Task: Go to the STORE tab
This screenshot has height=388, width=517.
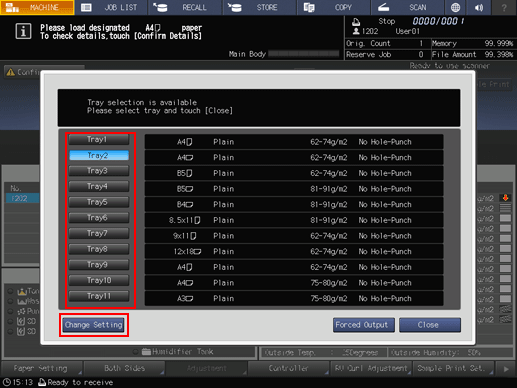Action: pyautogui.click(x=260, y=7)
